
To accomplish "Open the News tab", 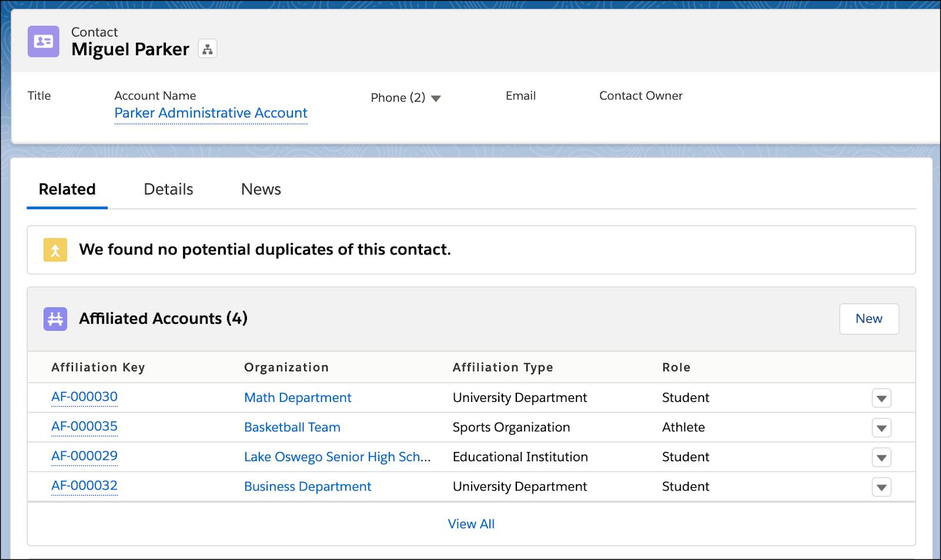I will pos(260,189).
